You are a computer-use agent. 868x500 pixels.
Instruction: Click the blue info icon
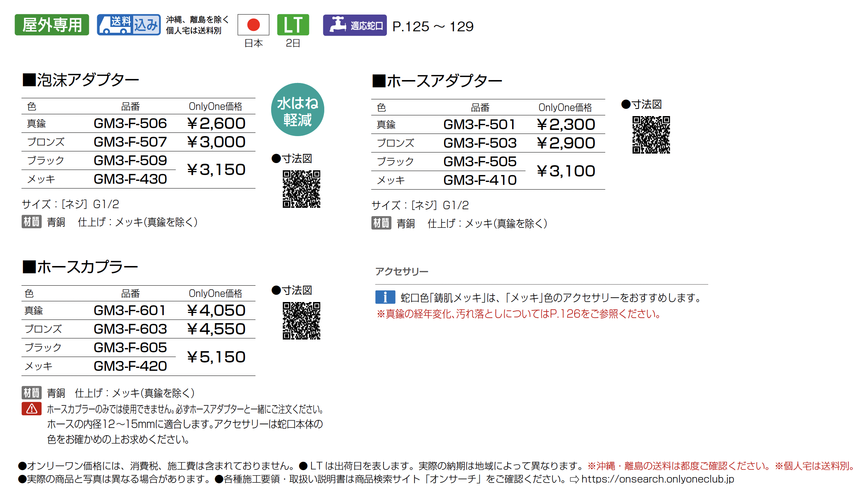click(x=385, y=297)
